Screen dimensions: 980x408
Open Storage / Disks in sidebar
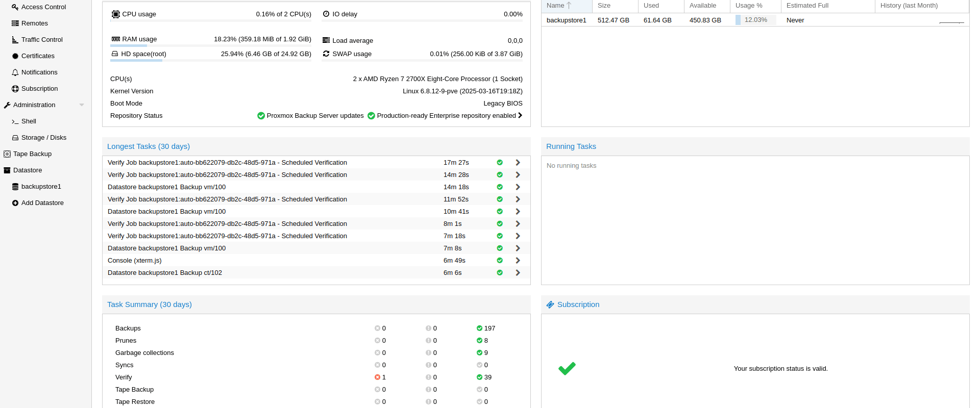[x=43, y=138]
